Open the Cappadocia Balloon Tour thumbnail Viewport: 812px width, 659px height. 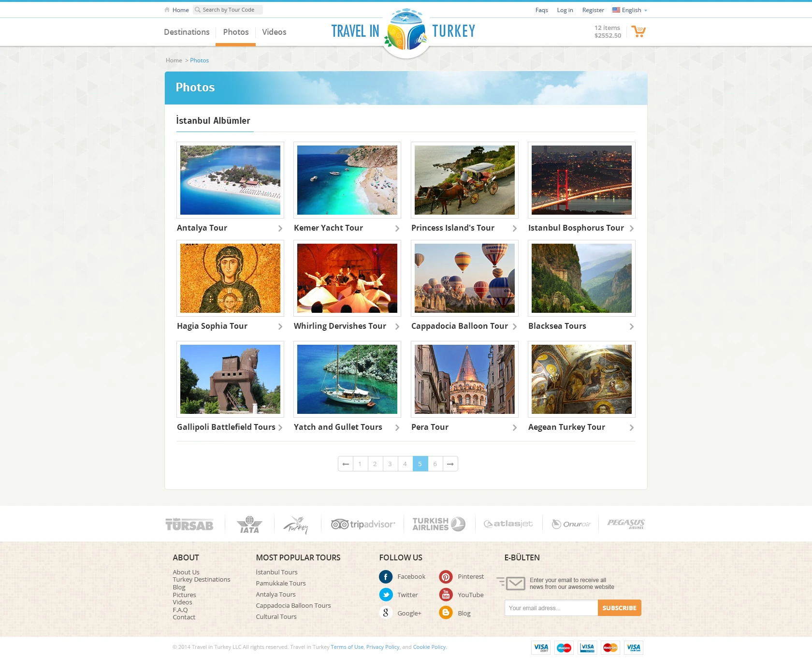point(464,278)
